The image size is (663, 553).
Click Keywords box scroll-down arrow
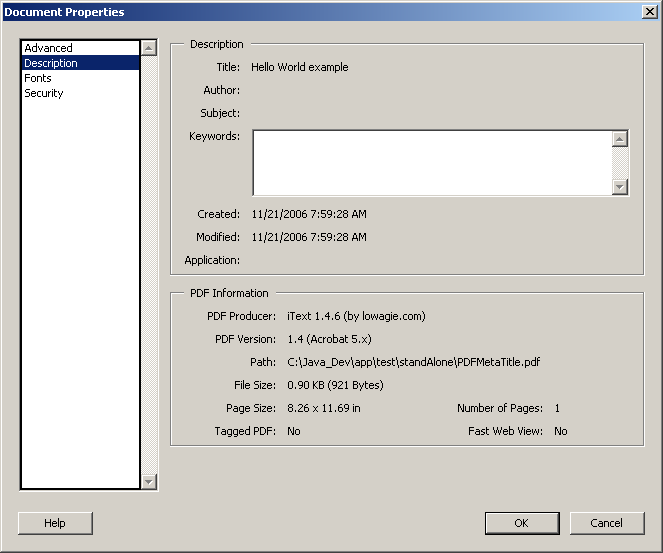tap(620, 186)
